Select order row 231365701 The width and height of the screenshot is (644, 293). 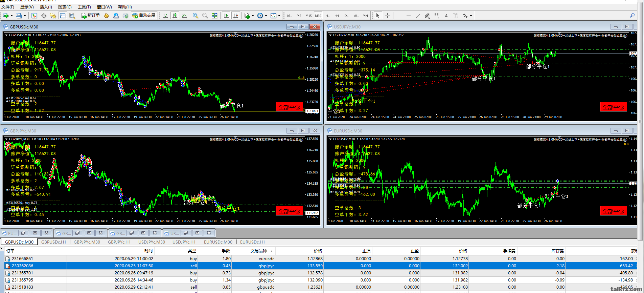coord(321,273)
